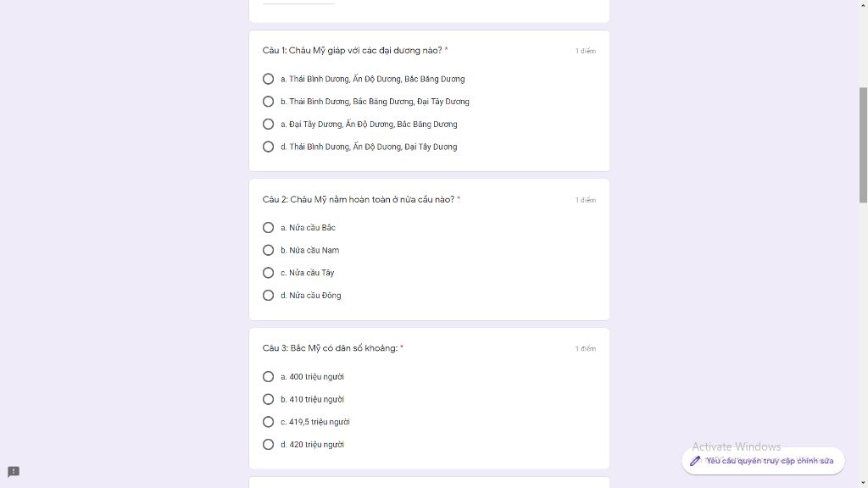The height and width of the screenshot is (488, 868).
Task: Click the report problem feedback icon
Action: click(14, 472)
